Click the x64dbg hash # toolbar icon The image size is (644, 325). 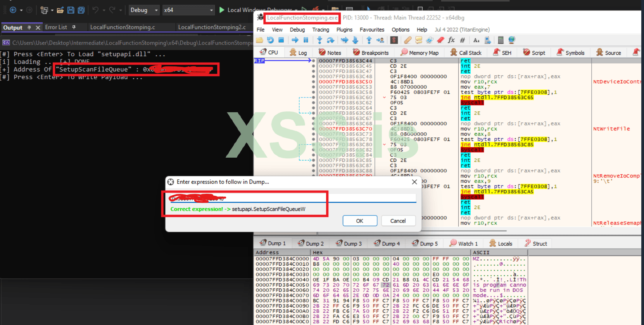coord(462,40)
